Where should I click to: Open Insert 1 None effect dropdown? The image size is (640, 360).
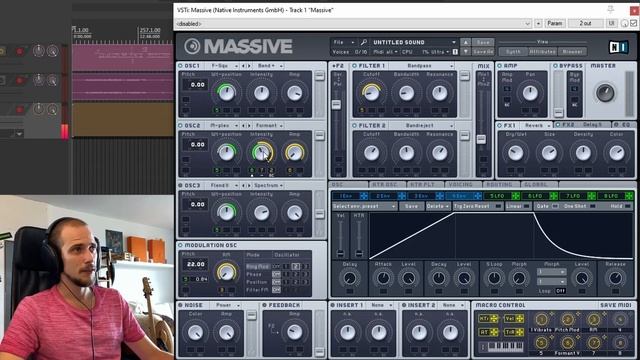coord(381,305)
